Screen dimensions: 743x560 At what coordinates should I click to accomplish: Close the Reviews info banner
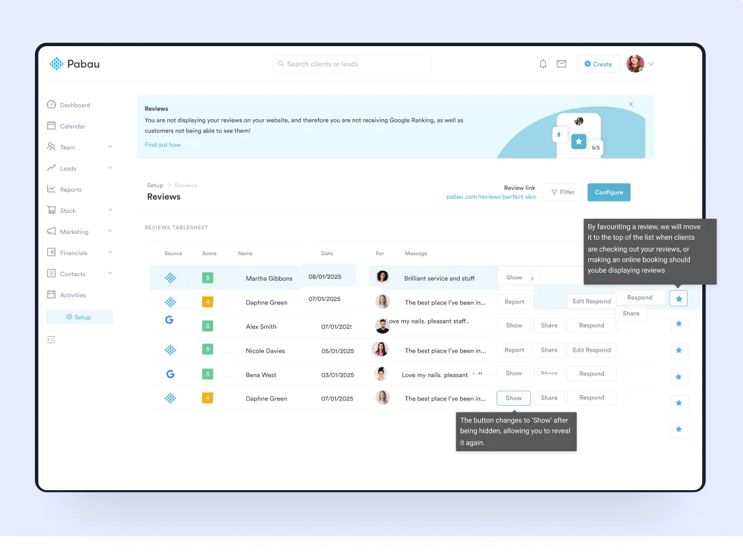[x=631, y=104]
